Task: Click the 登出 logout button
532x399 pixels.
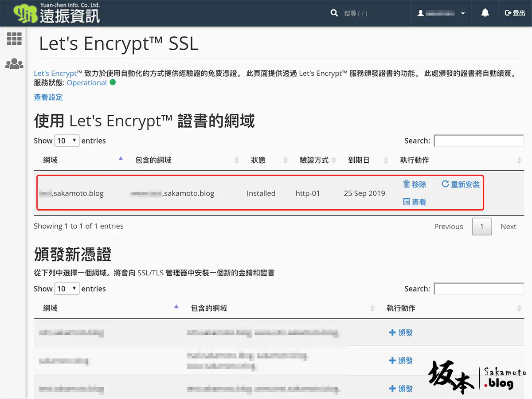Action: tap(515, 13)
